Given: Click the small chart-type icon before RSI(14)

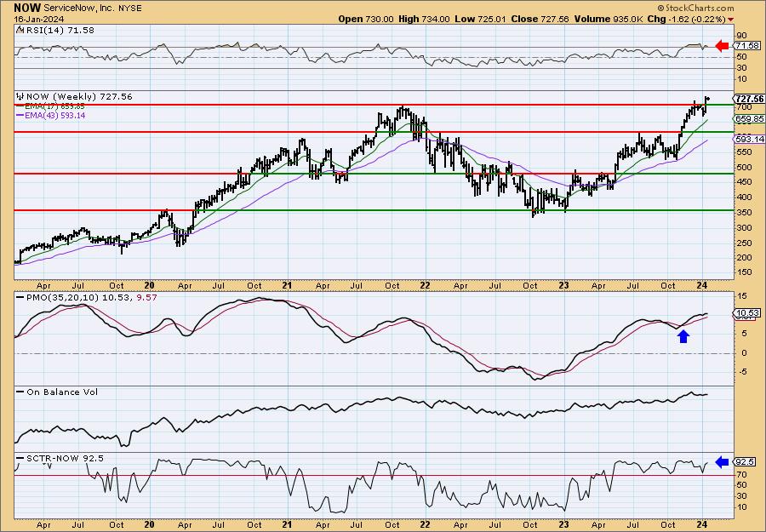Looking at the screenshot, I should (20, 30).
